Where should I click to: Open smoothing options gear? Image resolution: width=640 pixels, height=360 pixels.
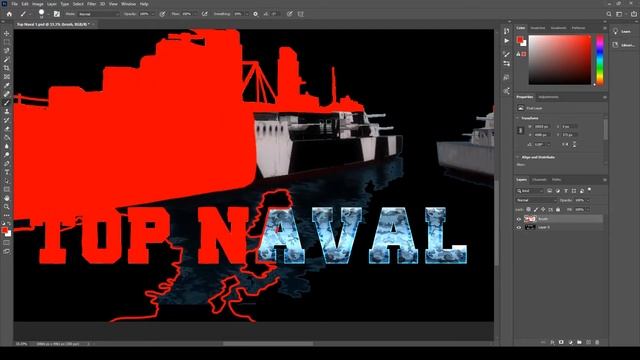point(256,14)
